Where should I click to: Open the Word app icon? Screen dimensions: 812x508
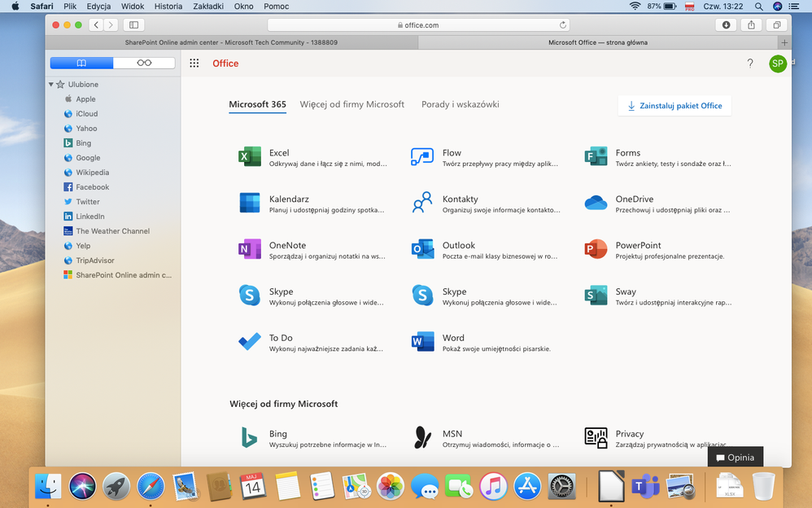(422, 342)
